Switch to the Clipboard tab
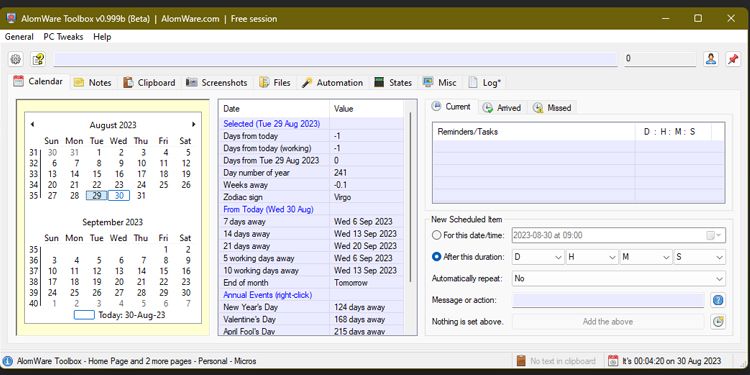The image size is (750, 375). tap(149, 82)
